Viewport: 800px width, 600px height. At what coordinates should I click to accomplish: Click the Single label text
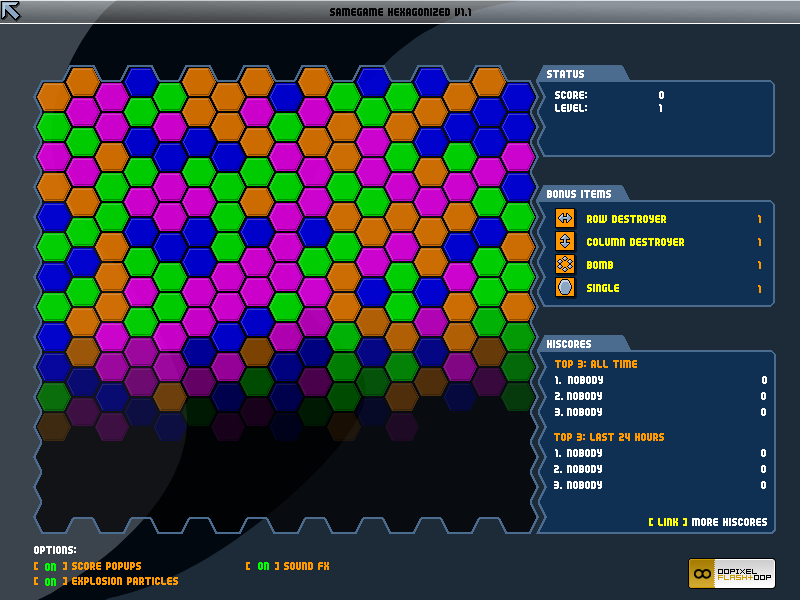[603, 288]
